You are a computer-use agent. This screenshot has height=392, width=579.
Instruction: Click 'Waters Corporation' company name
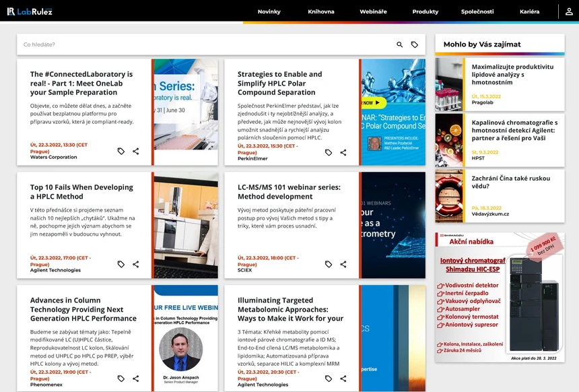click(x=54, y=157)
